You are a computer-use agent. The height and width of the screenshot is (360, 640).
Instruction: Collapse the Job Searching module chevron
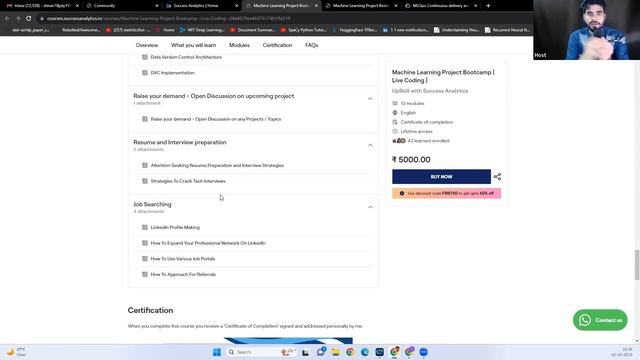370,207
